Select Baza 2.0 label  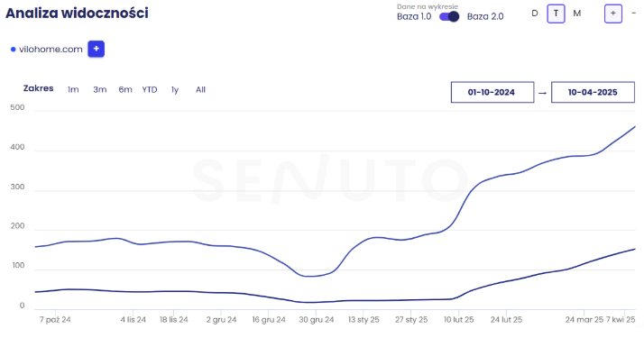click(485, 17)
